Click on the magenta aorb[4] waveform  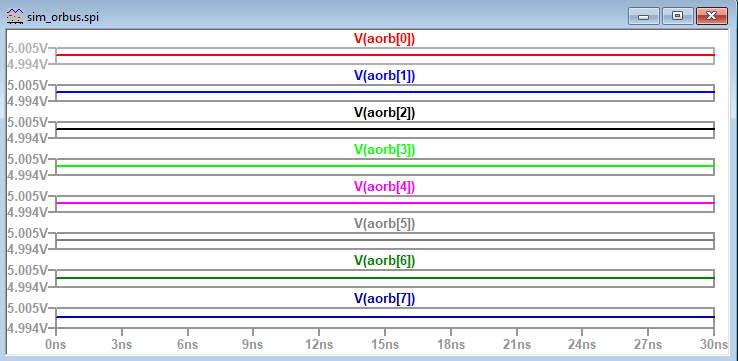(x=385, y=203)
